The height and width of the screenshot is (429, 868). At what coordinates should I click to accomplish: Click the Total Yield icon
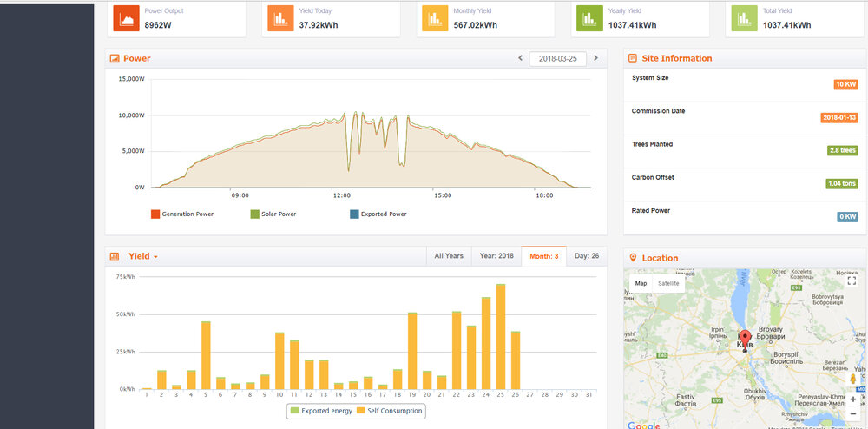click(x=743, y=18)
